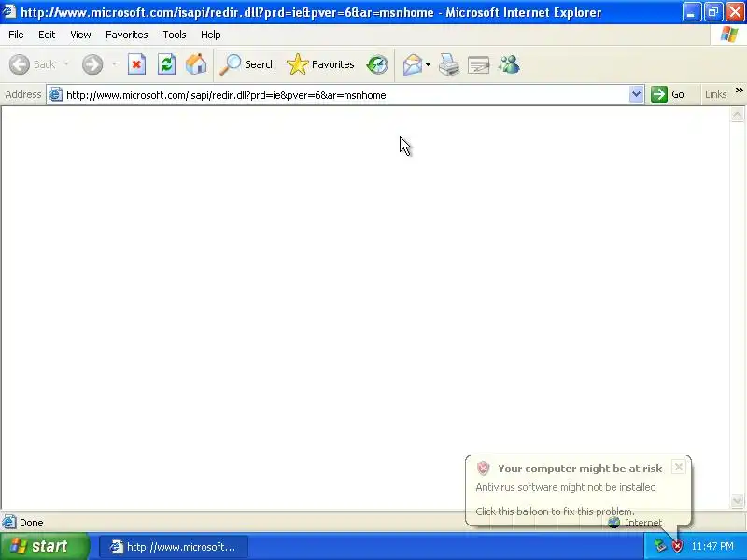
Task: Click the 'Your computer might be at risk' balloon
Action: point(578,491)
